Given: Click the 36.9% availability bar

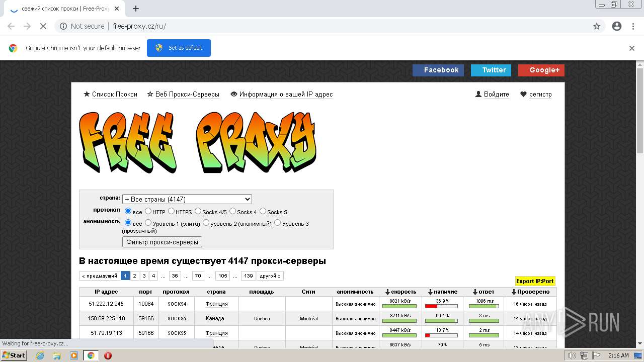Looking at the screenshot, I should pos(441,306).
